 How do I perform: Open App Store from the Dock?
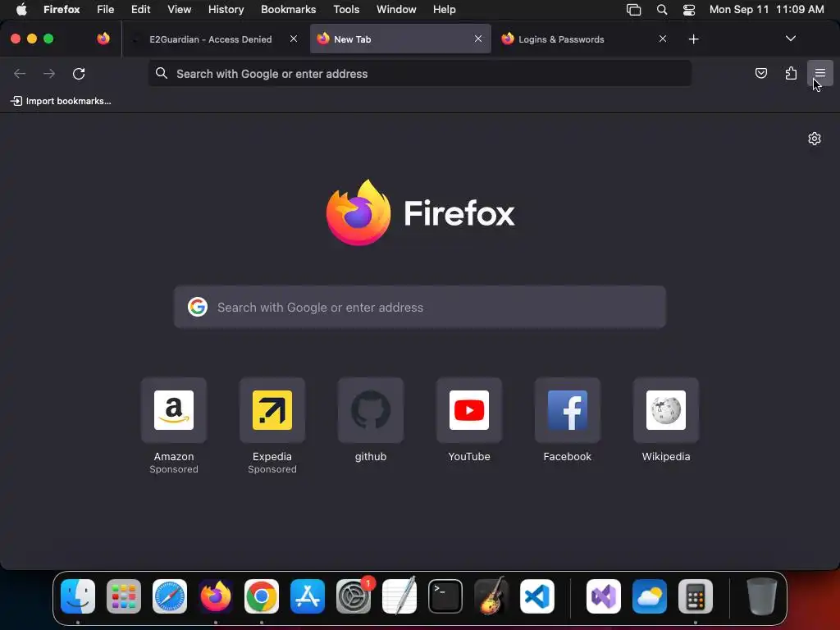(x=308, y=596)
